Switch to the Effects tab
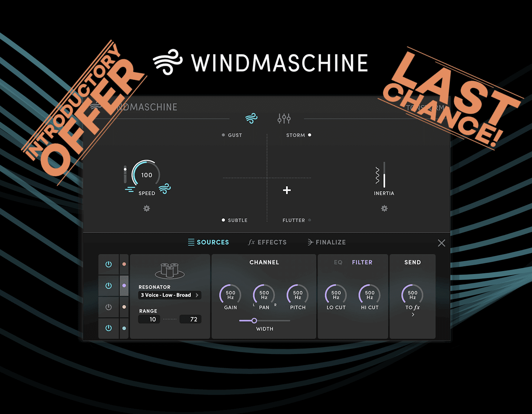The width and height of the screenshot is (532, 414). pos(267,242)
